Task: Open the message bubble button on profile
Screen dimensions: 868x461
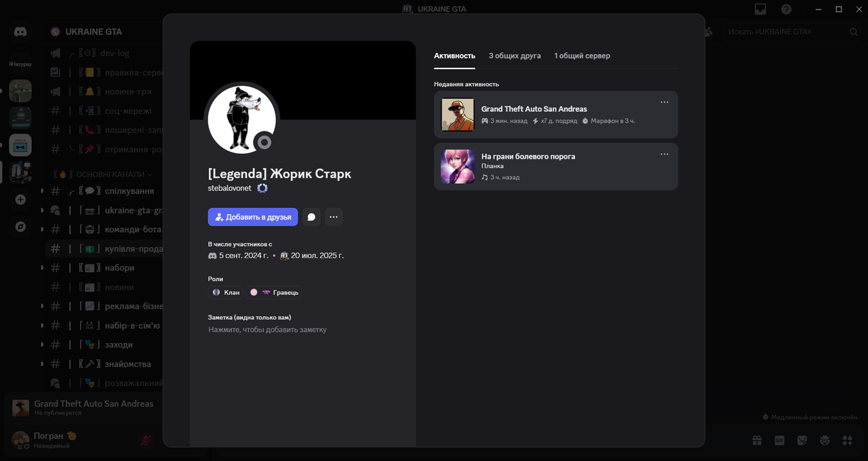Action: (311, 217)
